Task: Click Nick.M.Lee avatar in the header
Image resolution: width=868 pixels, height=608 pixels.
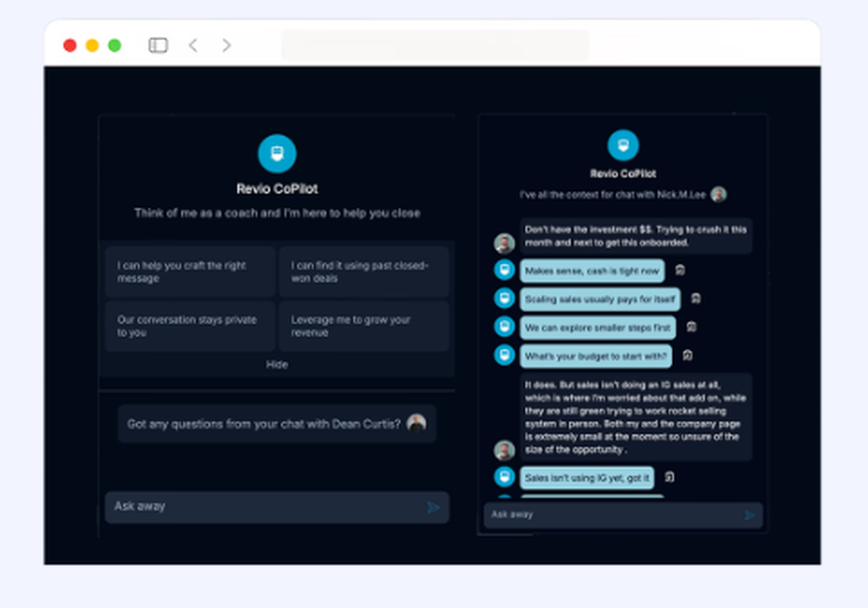Action: tap(719, 194)
